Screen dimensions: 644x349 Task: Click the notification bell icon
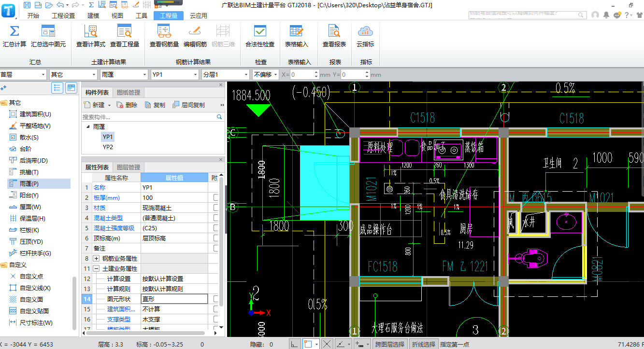coord(606,15)
